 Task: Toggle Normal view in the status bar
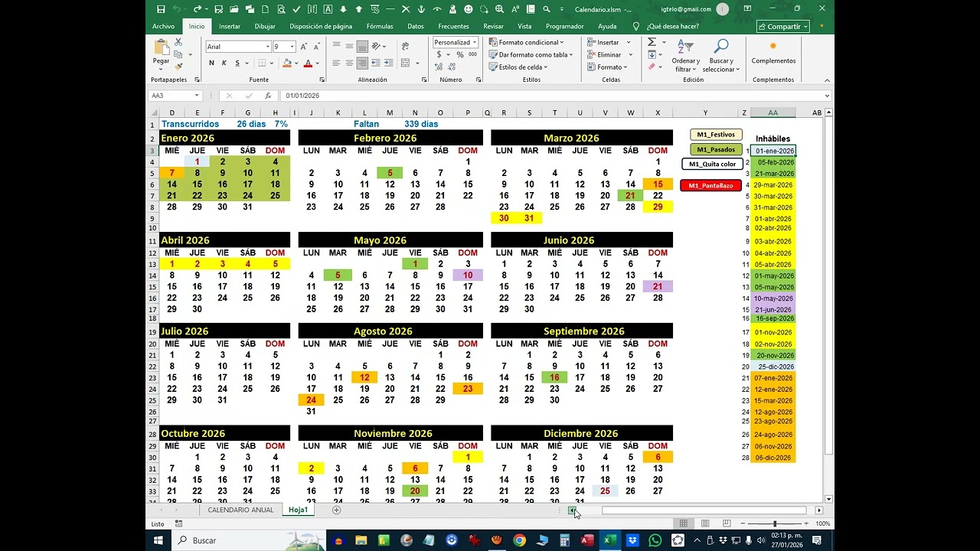[x=683, y=523]
